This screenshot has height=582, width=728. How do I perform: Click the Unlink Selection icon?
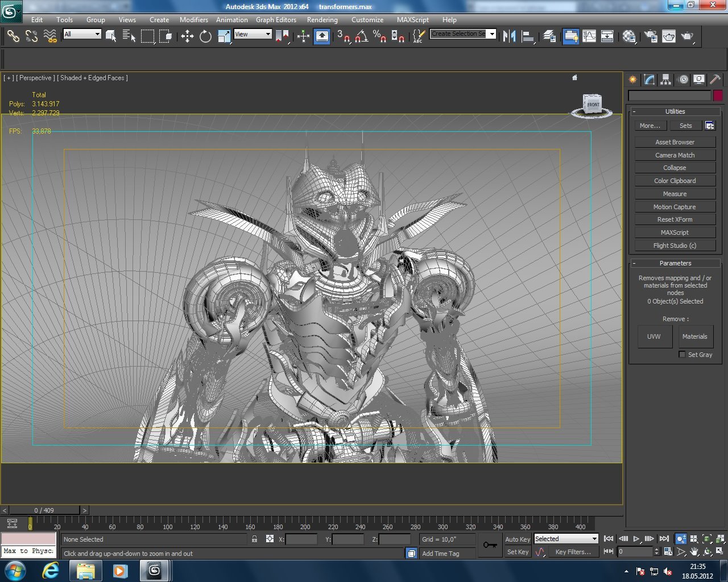[x=31, y=36]
